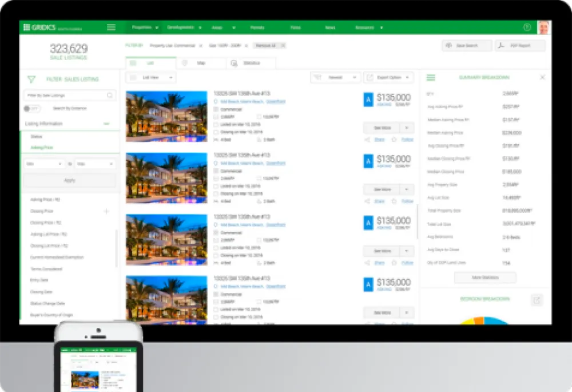The height and width of the screenshot is (392, 572).
Task: Select the Asking Price filter item
Action: pyautogui.click(x=42, y=148)
